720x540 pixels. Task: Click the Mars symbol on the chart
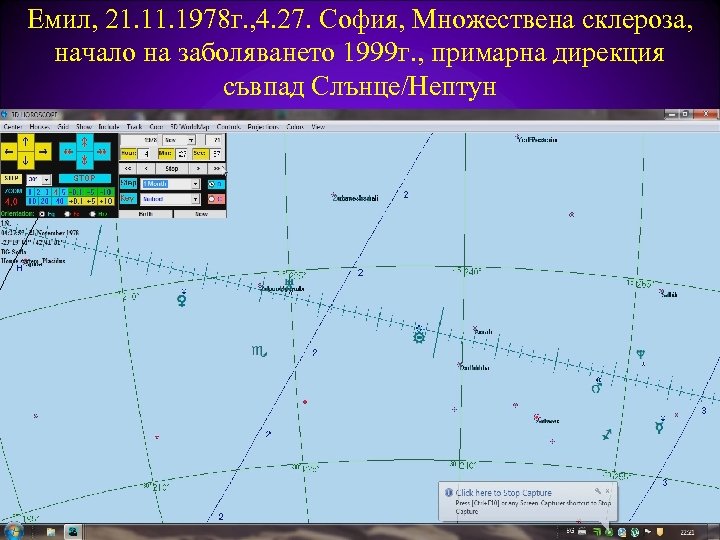596,387
